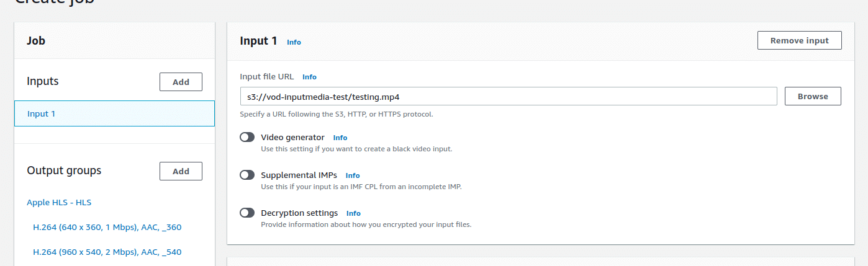868x266 pixels.
Task: Click the Inputs section heading
Action: point(43,81)
